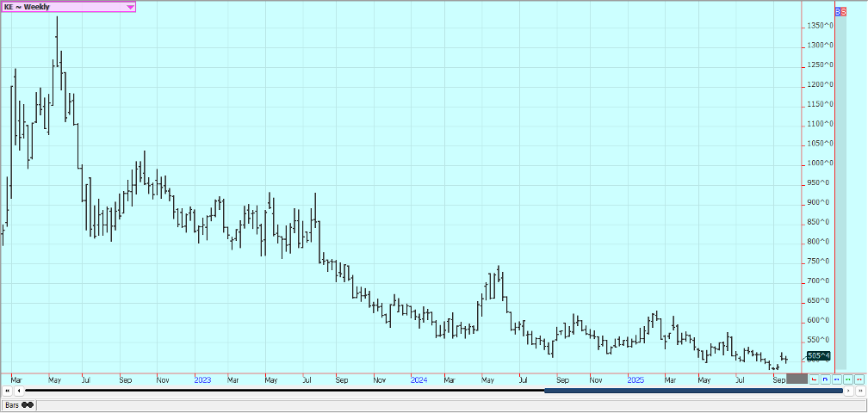Viewport: 868px width, 413px height.
Task: Click the 505^4 current price label
Action: coord(819,355)
